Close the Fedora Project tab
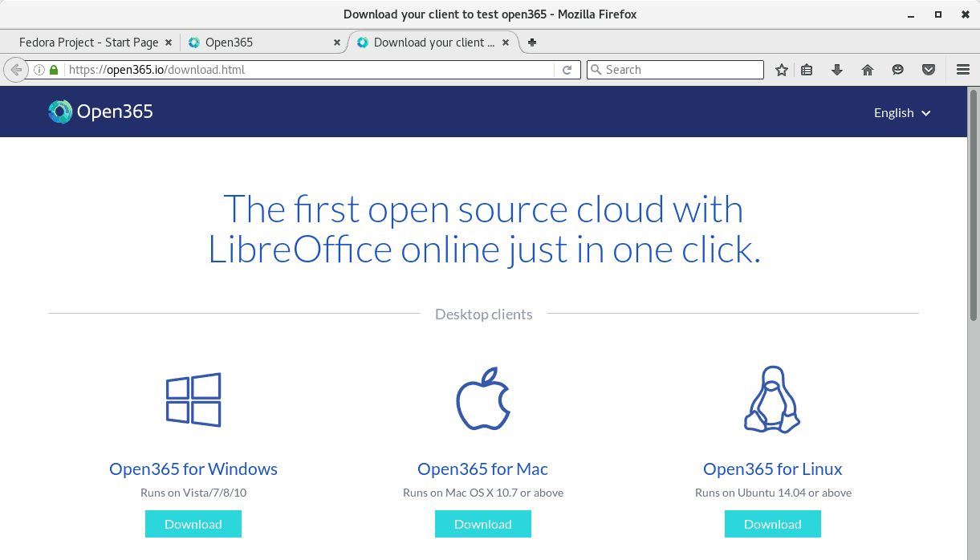The width and height of the screenshot is (980, 560). click(x=168, y=43)
